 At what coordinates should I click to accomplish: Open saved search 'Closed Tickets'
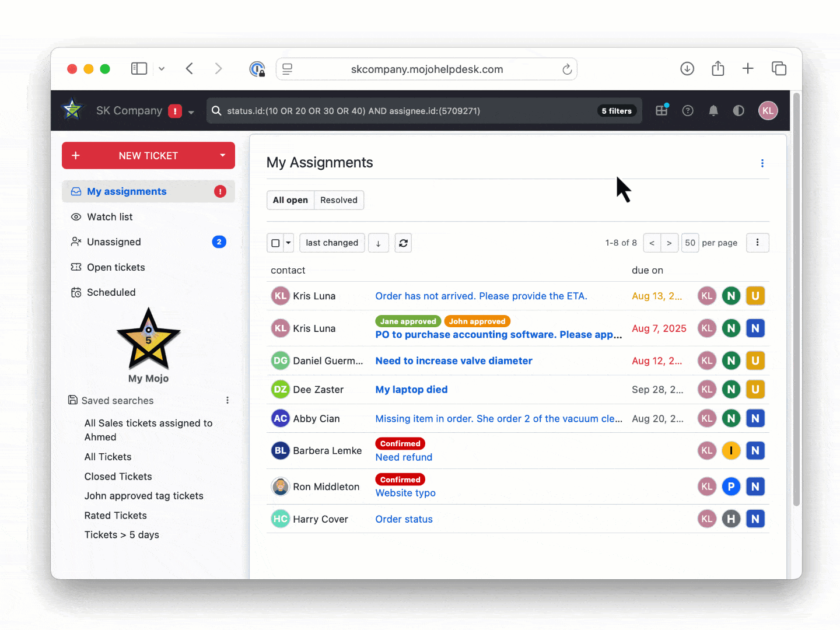[x=118, y=476]
